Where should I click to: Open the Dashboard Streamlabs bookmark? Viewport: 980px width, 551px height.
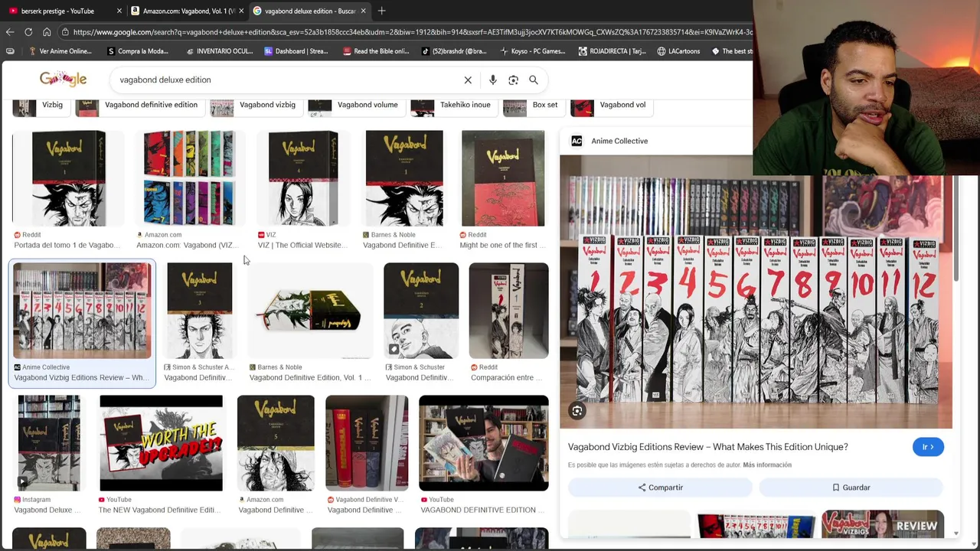pos(296,51)
